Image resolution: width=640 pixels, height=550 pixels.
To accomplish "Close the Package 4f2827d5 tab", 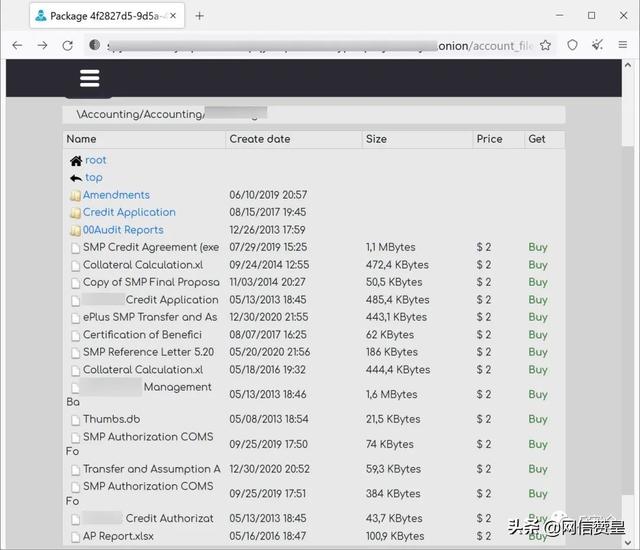I will point(172,15).
